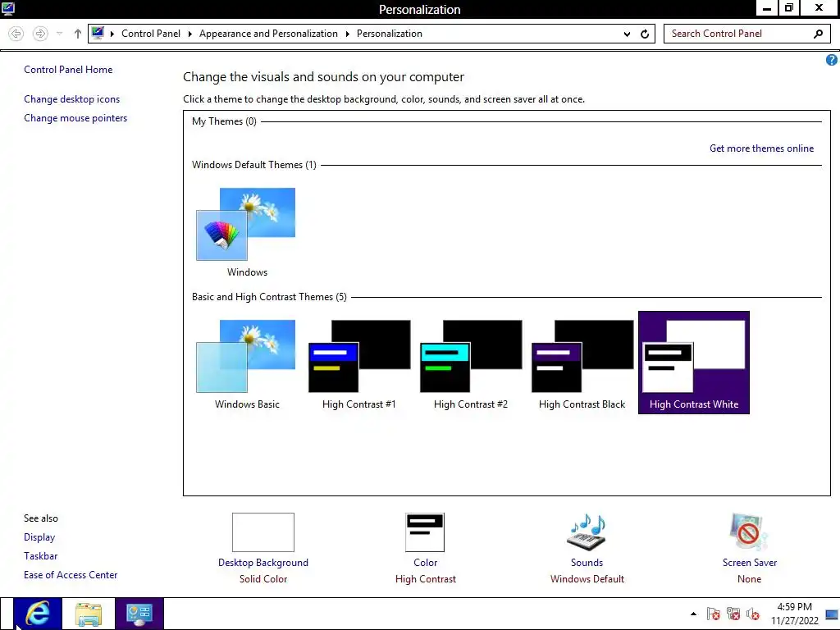Click the Control Panel taskbar button
The height and width of the screenshot is (630, 840).
[x=139, y=614]
